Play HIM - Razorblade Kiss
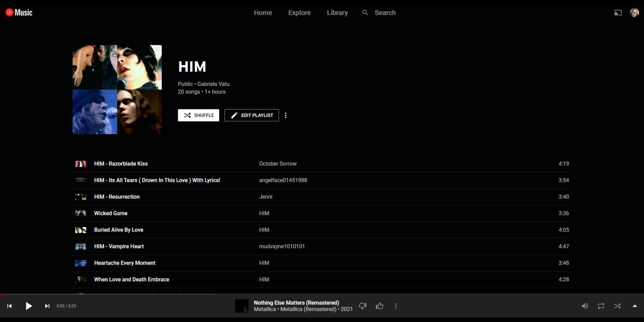The image size is (644, 322). (x=121, y=164)
